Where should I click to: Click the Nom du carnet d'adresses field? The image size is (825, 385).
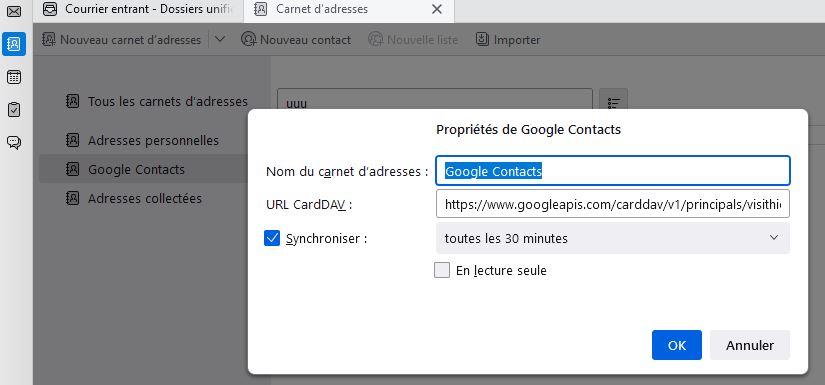613,171
